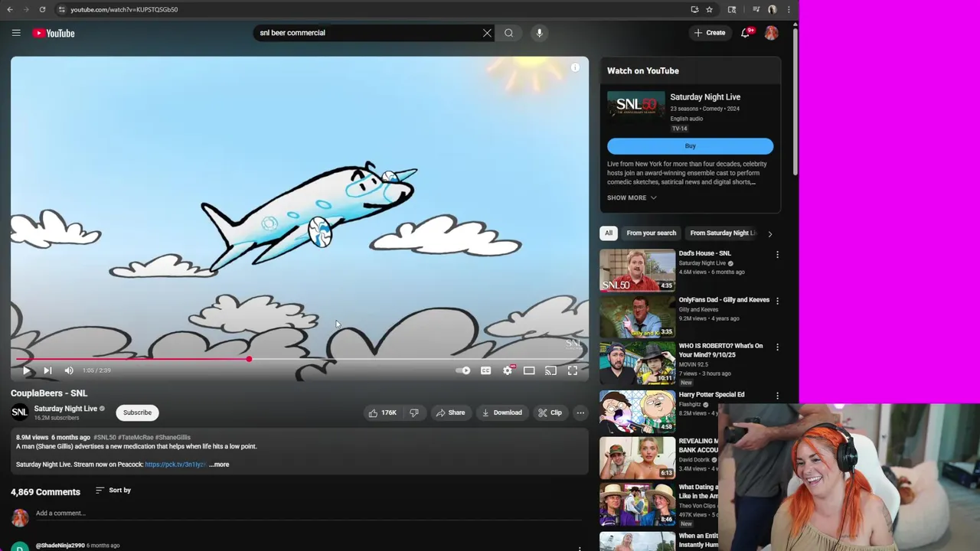980x551 pixels.
Task: Play the paused video
Action: (26, 370)
